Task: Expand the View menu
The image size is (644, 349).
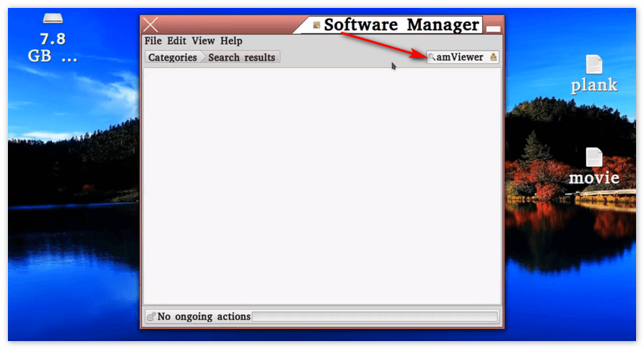Action: [203, 41]
